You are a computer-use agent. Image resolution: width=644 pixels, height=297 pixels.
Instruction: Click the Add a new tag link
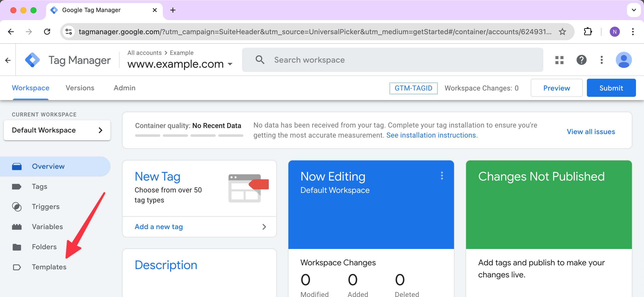[159, 226]
